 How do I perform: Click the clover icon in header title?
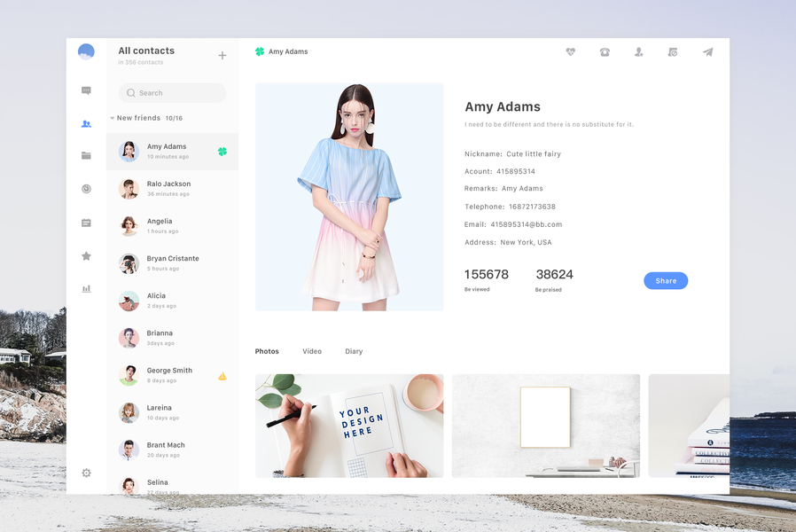click(260, 51)
